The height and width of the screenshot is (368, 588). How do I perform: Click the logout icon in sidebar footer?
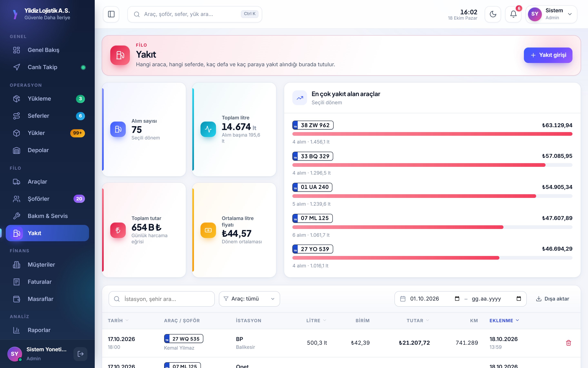click(x=80, y=354)
